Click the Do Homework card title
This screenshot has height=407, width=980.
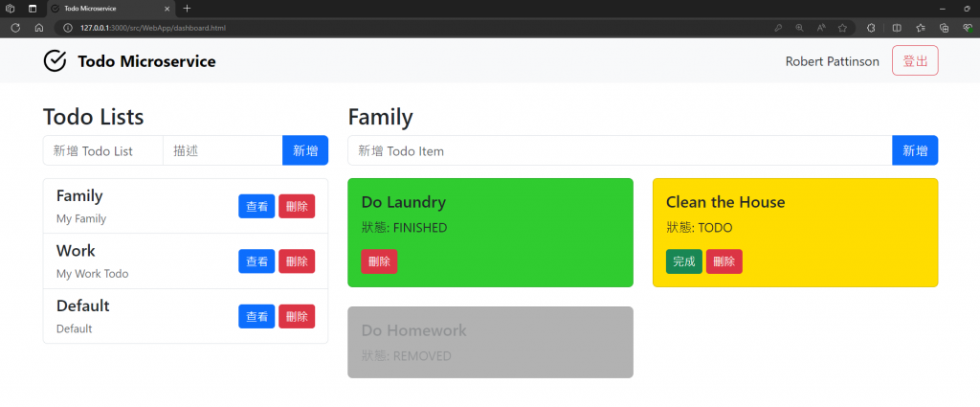[413, 330]
